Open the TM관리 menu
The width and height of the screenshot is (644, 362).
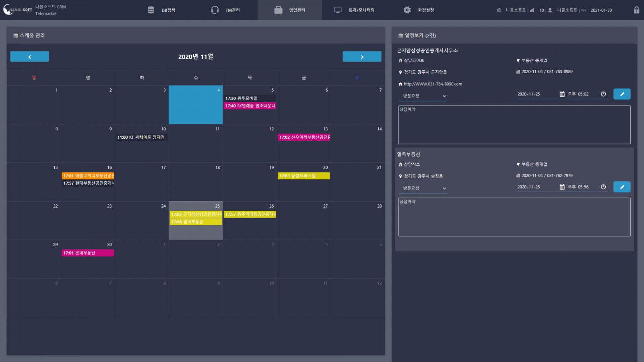(226, 10)
